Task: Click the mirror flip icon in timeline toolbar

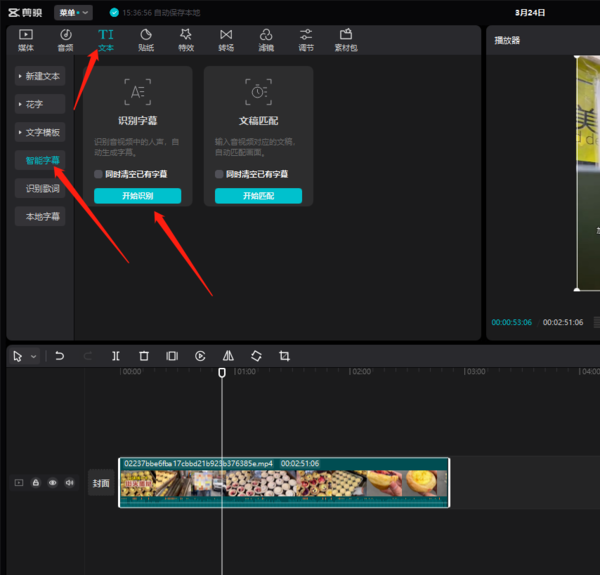Action: click(x=228, y=356)
